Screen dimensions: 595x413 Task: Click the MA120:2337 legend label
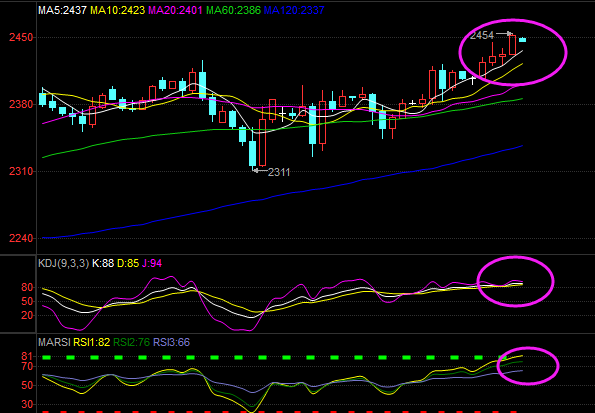[x=294, y=10]
